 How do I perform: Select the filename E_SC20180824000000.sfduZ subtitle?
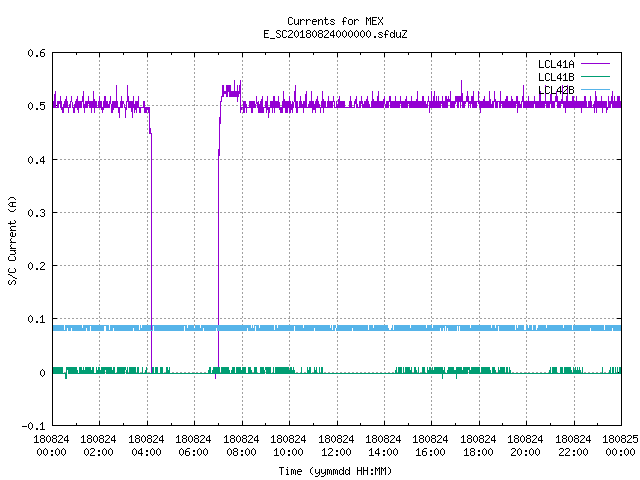click(x=335, y=34)
